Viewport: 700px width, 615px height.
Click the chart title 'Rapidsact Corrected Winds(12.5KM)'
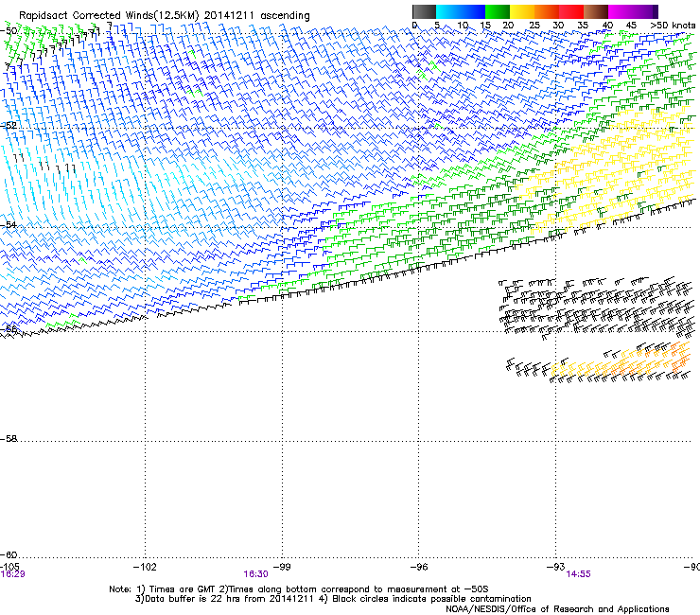tap(109, 16)
